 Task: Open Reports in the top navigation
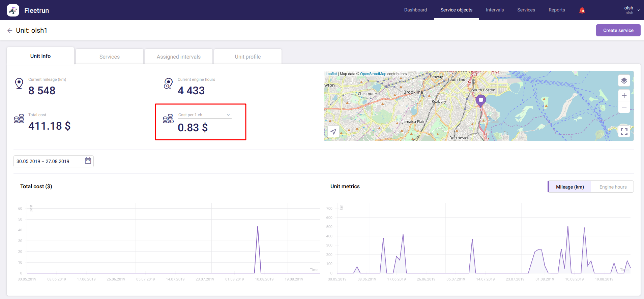tap(556, 10)
